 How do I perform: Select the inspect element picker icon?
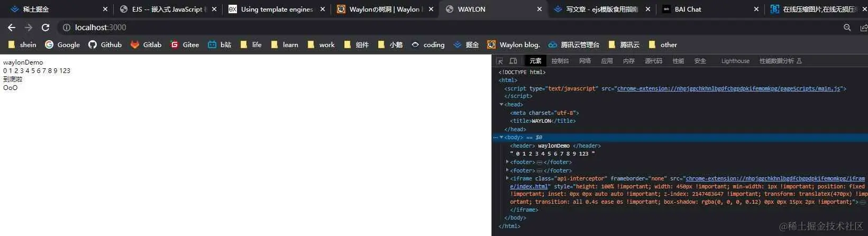point(499,61)
